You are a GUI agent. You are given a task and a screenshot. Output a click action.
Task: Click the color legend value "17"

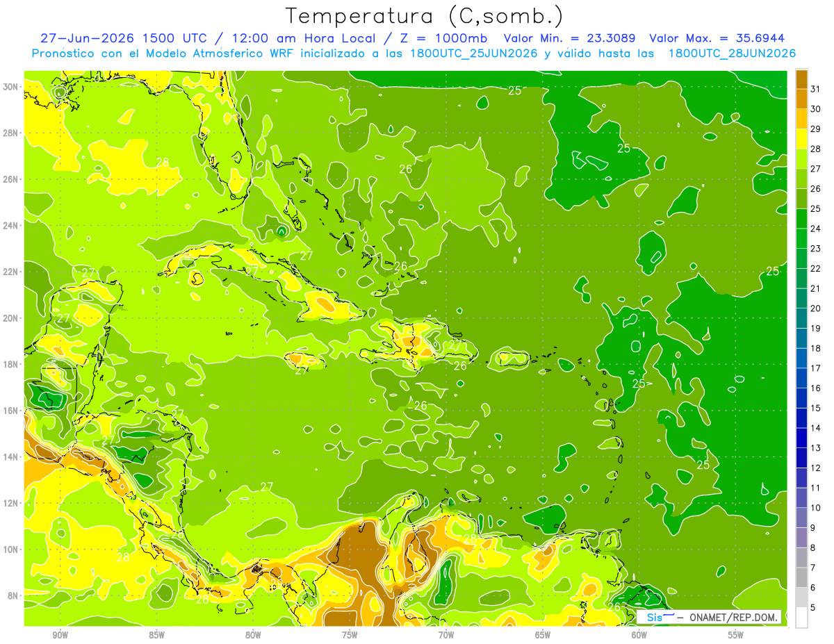[816, 368]
